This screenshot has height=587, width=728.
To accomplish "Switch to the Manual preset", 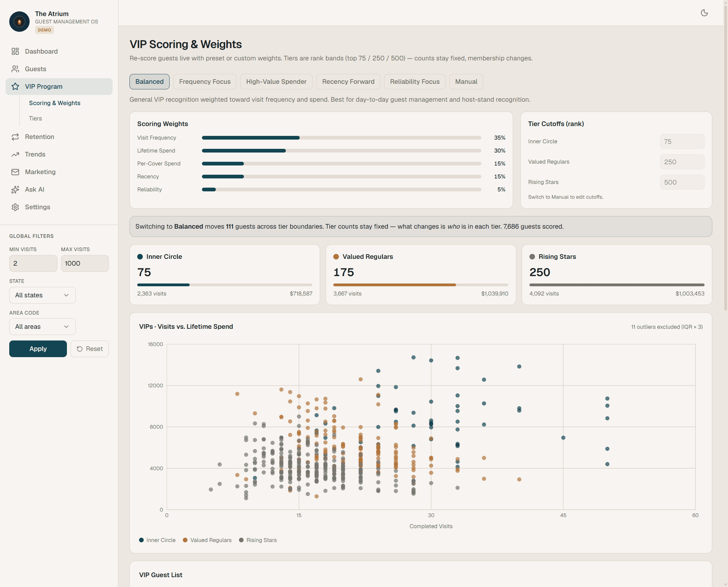I will (x=466, y=81).
